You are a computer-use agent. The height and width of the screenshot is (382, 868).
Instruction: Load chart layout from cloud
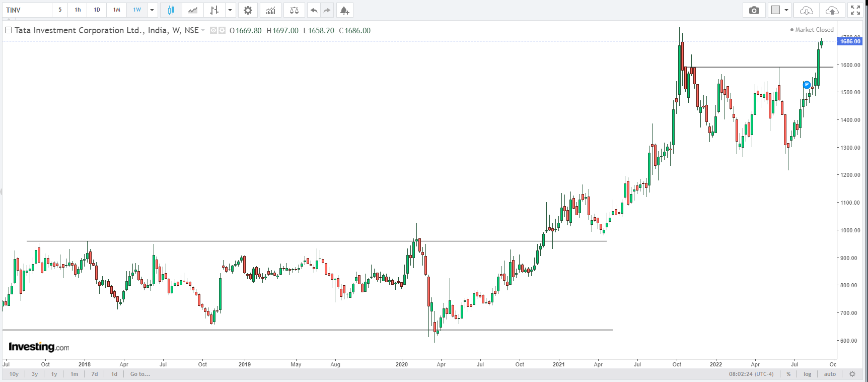[807, 10]
